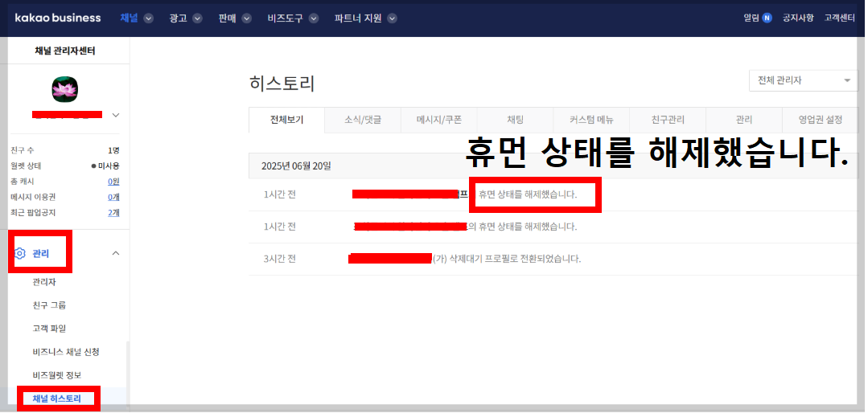Open the 판매 top menu
The image size is (868, 413).
pyautogui.click(x=227, y=18)
